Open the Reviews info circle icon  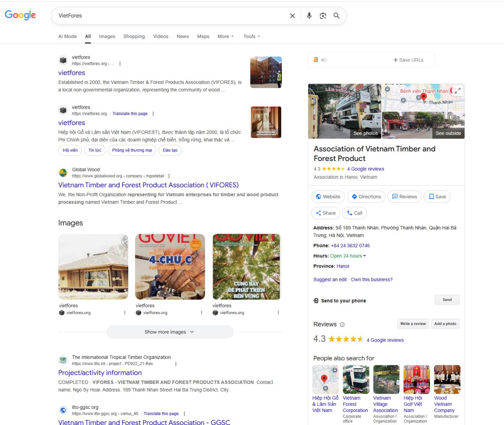342,325
